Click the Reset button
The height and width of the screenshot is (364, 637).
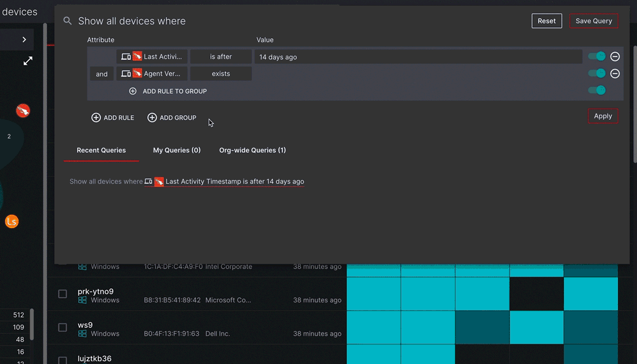(547, 21)
